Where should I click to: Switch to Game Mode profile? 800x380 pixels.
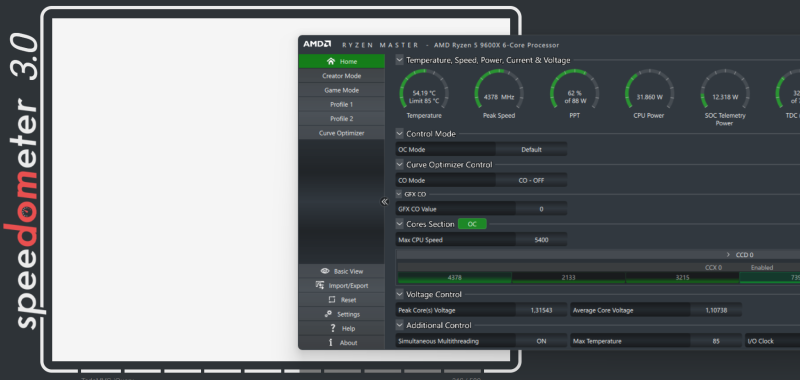pos(341,90)
